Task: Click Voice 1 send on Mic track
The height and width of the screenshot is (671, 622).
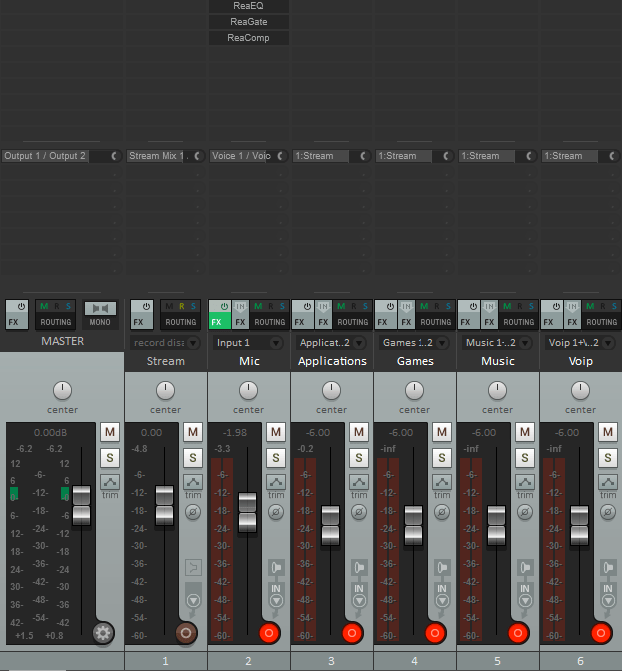Action: [241, 156]
